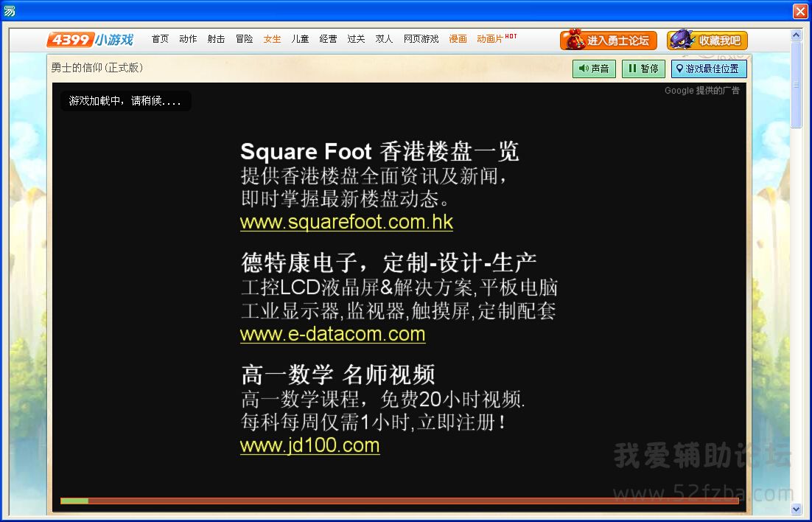Click the 勇士的信仰(正式版) game title
This screenshot has height=522, width=812.
point(97,67)
